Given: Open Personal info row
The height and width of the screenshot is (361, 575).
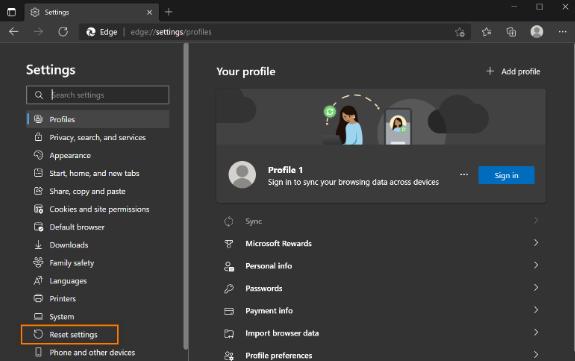Looking at the screenshot, I should click(x=381, y=266).
